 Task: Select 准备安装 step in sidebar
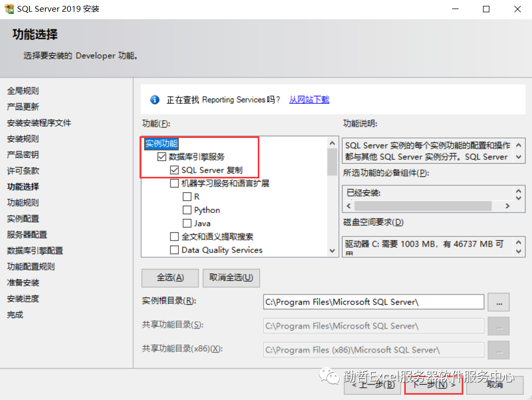tap(23, 282)
